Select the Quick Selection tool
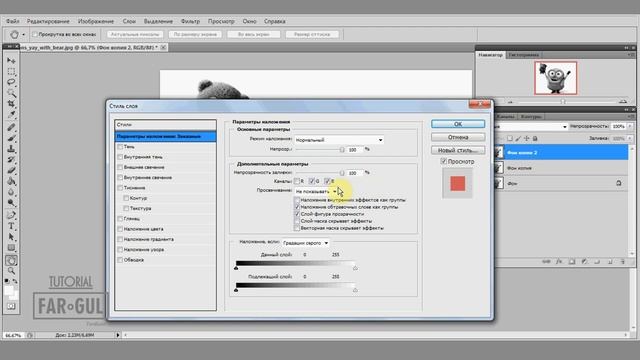This screenshot has width=640, height=360. click(11, 93)
